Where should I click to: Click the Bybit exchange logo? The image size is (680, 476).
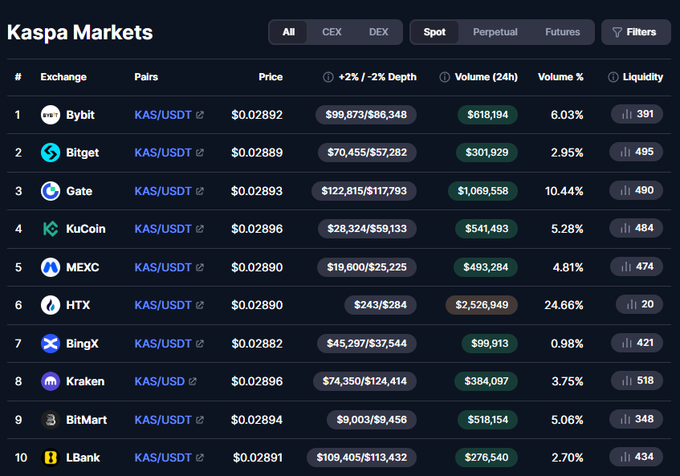click(50, 115)
